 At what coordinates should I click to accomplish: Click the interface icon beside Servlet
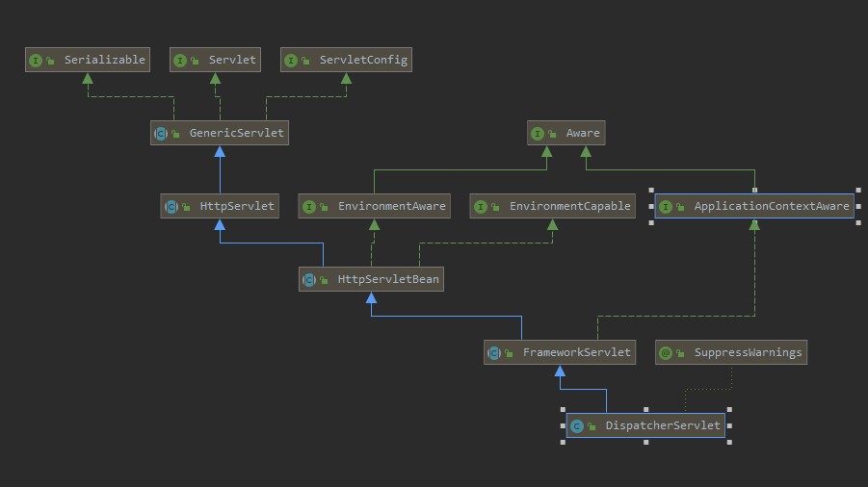(x=180, y=60)
